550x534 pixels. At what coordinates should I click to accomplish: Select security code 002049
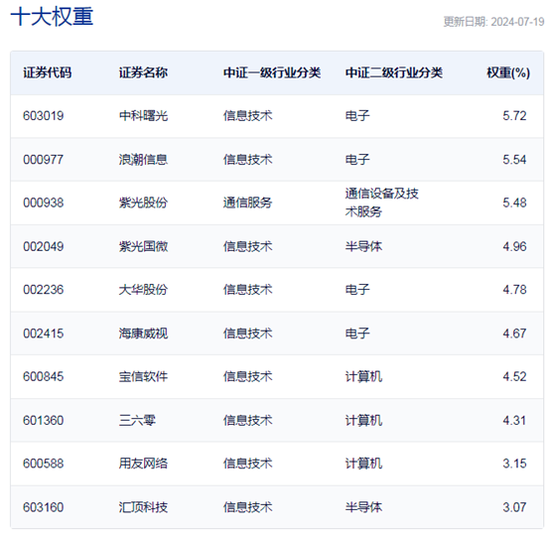click(43, 247)
